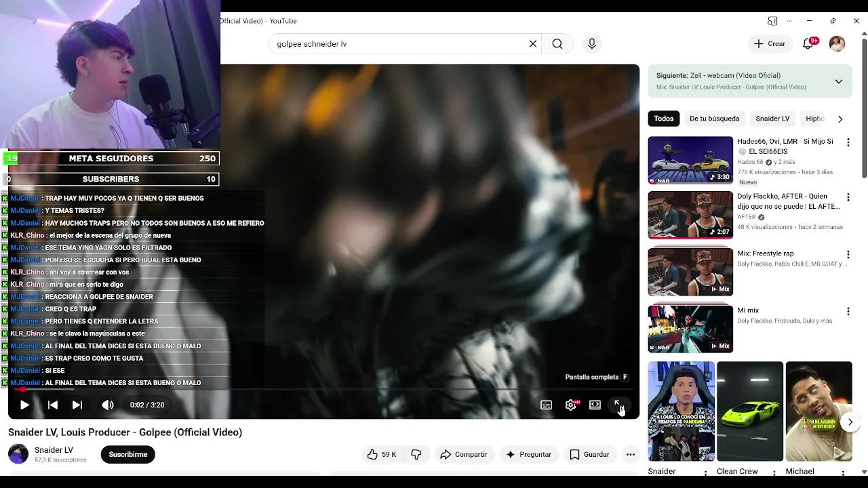The height and width of the screenshot is (488, 868).
Task: Share the video via Compartir
Action: point(464,454)
